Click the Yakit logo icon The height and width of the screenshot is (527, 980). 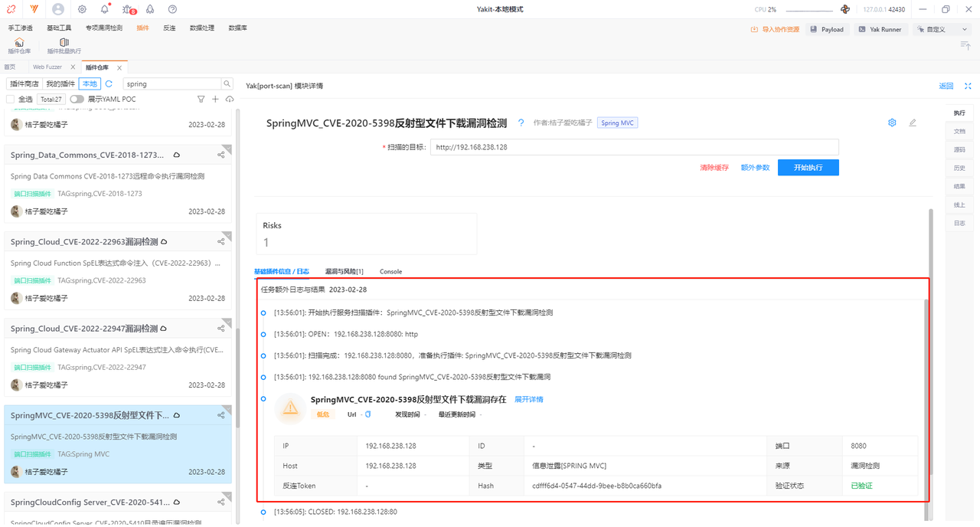pos(34,9)
